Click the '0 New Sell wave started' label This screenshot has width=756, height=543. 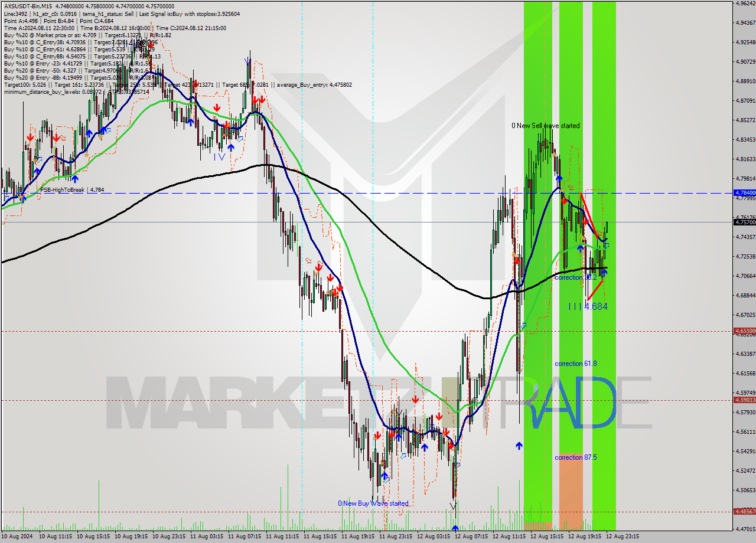click(546, 126)
